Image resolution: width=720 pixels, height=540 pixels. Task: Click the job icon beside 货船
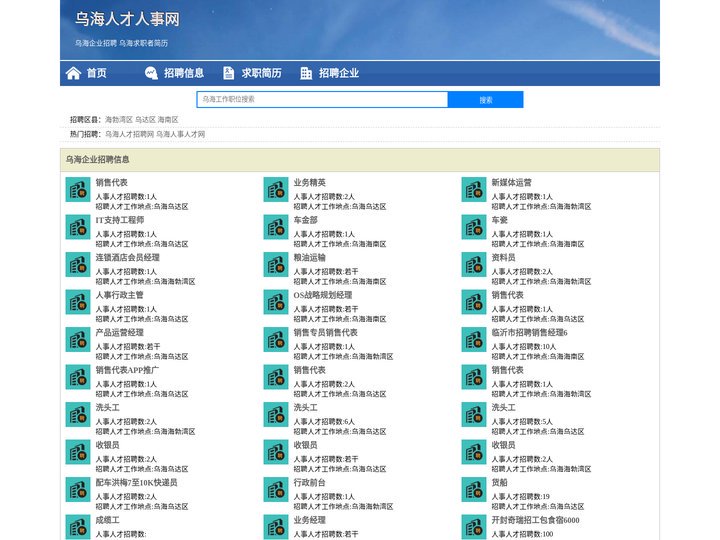tap(474, 489)
